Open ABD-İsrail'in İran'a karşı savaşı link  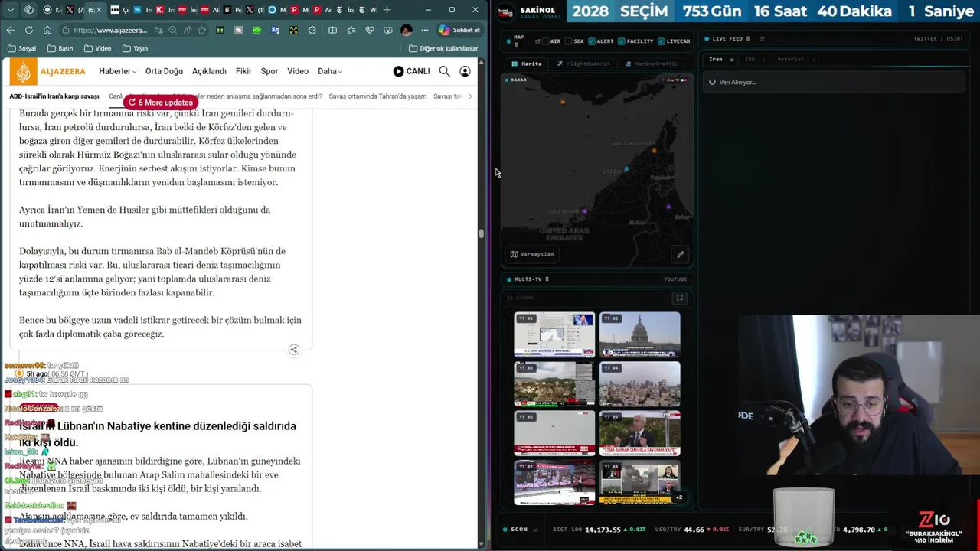(x=54, y=96)
